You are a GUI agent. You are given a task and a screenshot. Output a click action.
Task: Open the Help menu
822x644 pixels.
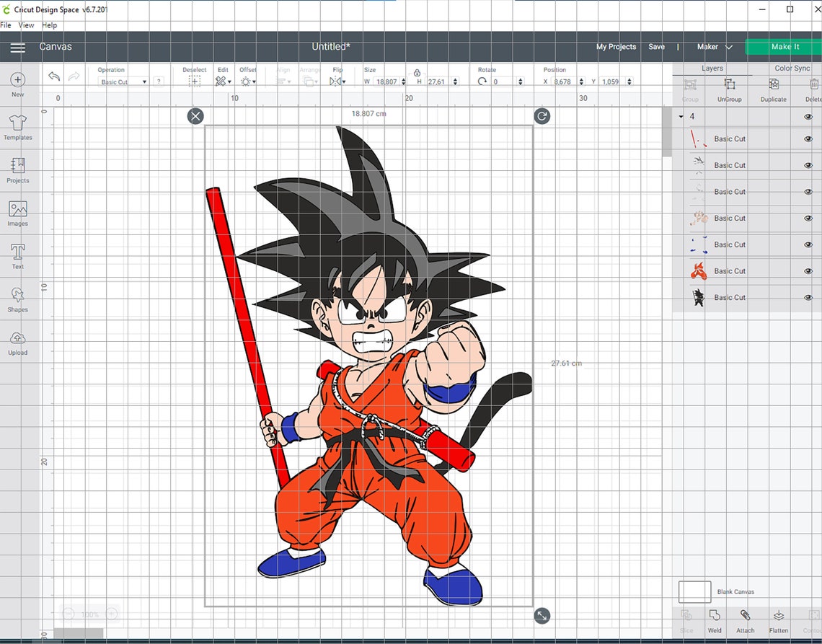pos(50,25)
